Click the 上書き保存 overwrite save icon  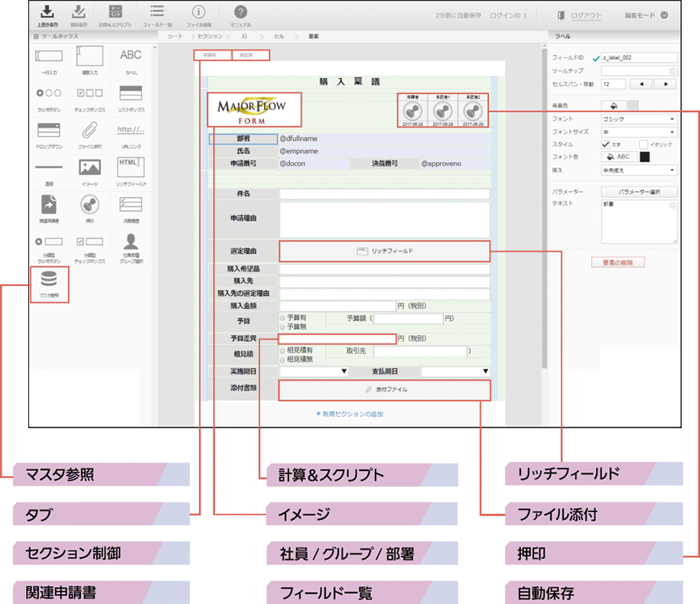(47, 13)
